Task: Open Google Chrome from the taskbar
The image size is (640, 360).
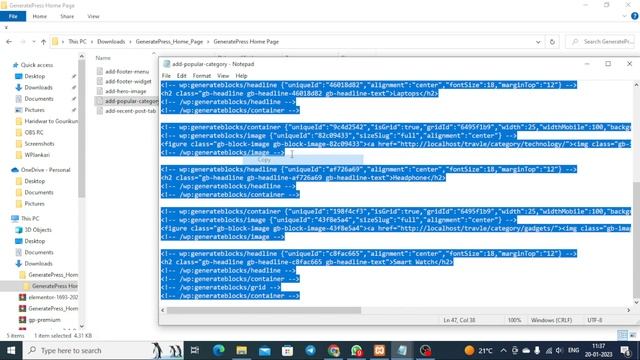Action: pos(333,351)
